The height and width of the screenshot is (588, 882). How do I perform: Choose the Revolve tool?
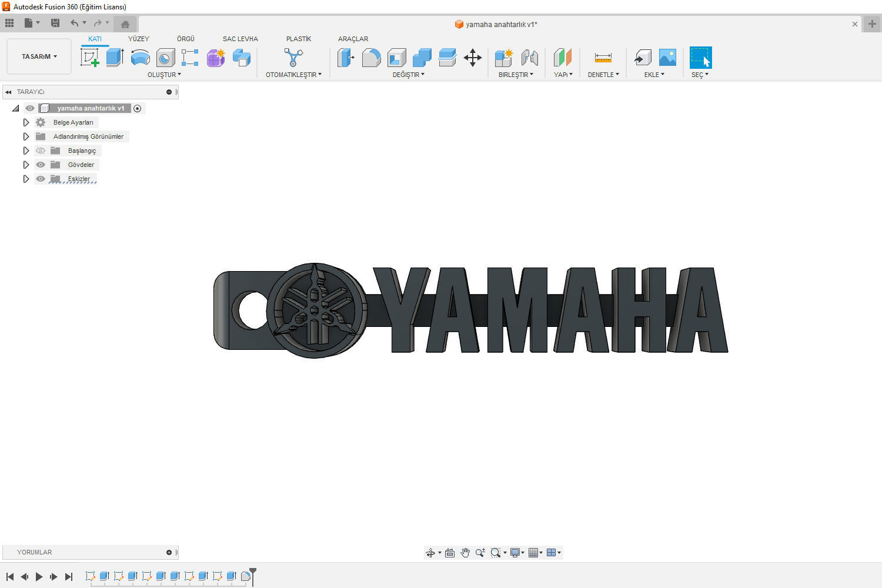140,58
